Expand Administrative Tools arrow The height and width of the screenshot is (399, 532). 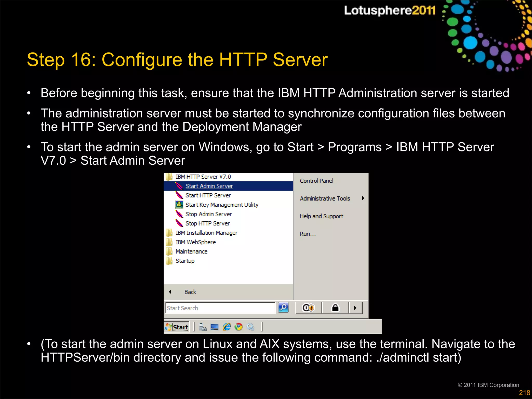coord(363,198)
